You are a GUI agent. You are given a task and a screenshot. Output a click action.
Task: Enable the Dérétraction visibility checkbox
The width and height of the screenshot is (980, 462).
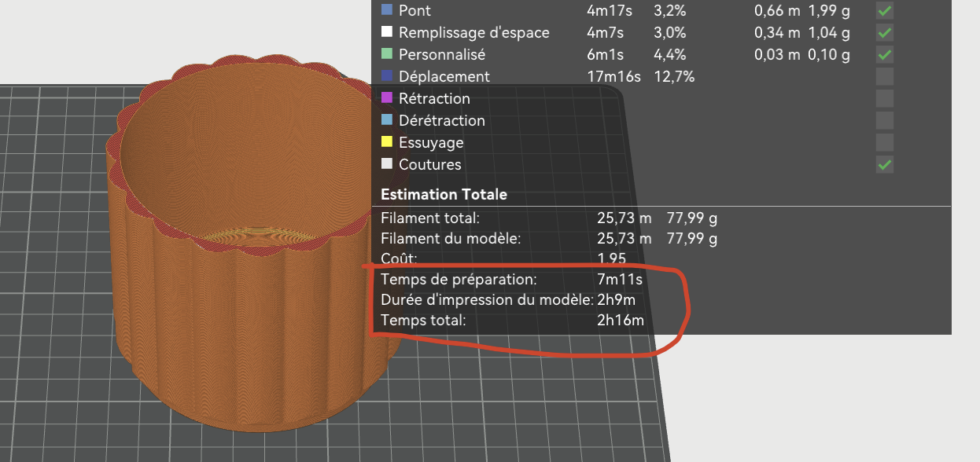coord(885,121)
